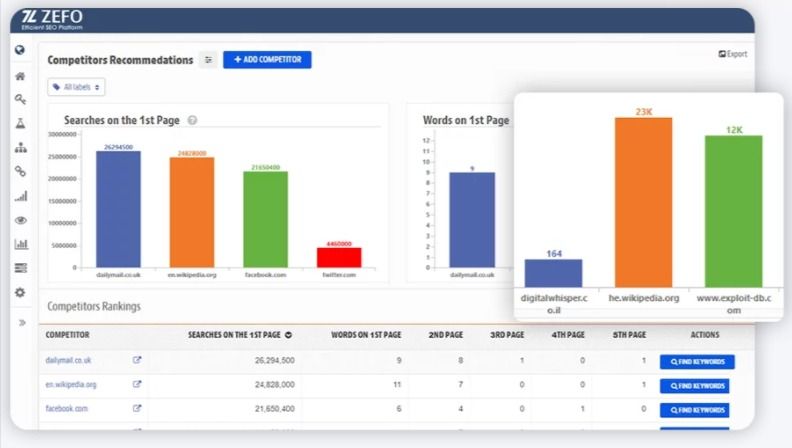Click the Add Competitor button
The width and height of the screenshot is (792, 448).
click(267, 60)
